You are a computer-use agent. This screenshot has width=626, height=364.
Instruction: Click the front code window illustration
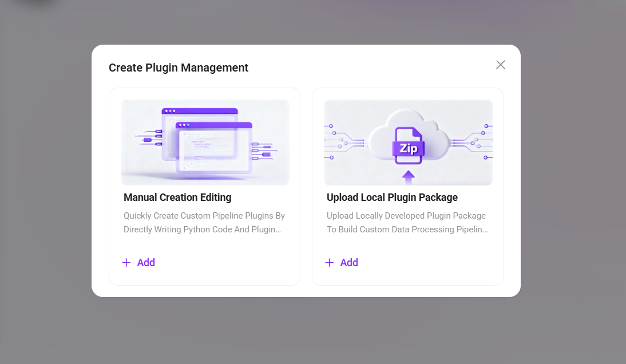point(214,148)
